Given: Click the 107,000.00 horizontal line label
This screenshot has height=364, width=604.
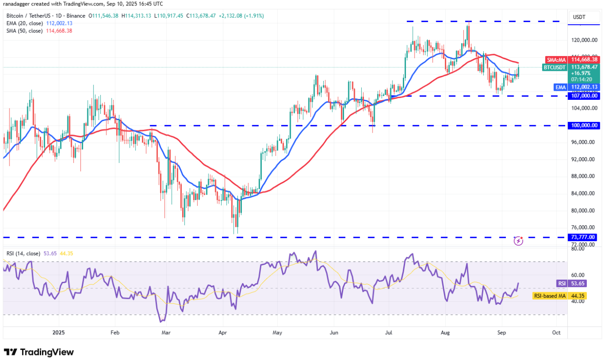Looking at the screenshot, I should click(585, 96).
